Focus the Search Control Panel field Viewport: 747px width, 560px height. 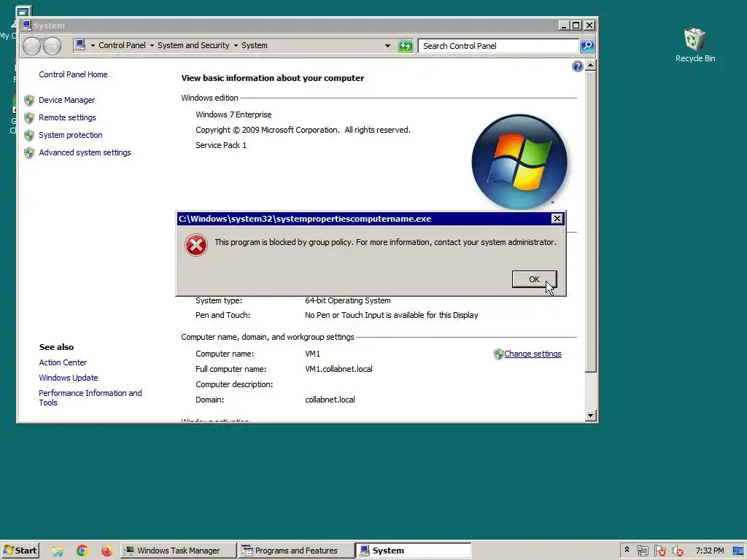point(498,46)
